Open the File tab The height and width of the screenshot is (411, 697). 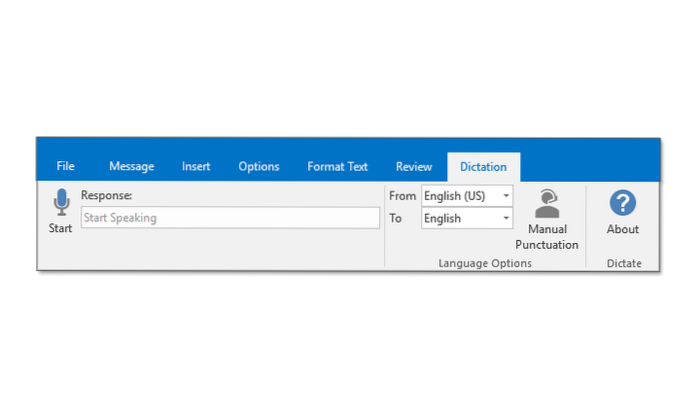point(66,166)
